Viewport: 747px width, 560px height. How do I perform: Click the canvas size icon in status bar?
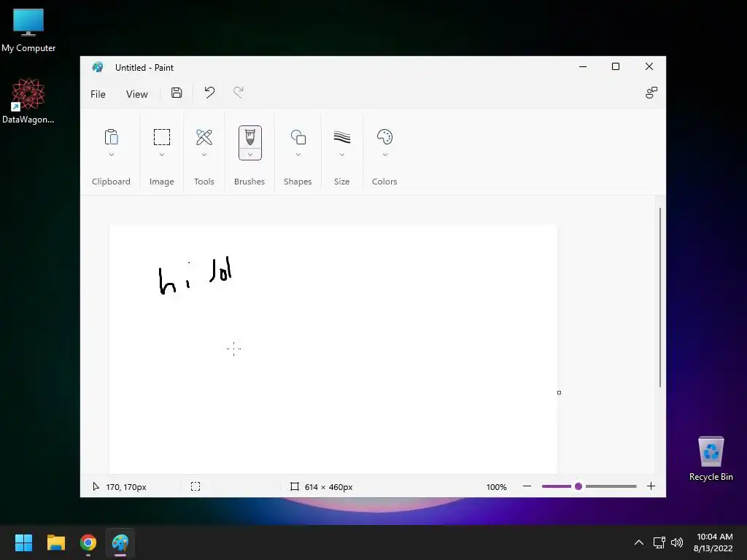click(x=295, y=486)
